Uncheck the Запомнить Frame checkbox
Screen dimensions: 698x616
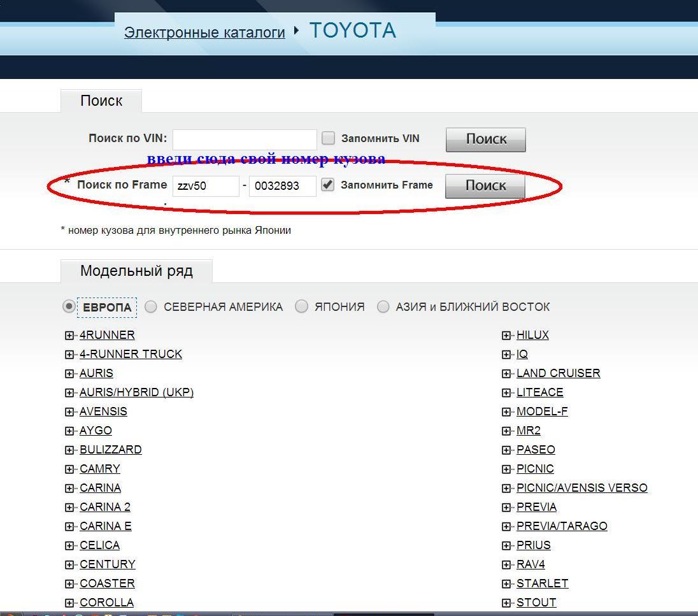pos(327,185)
